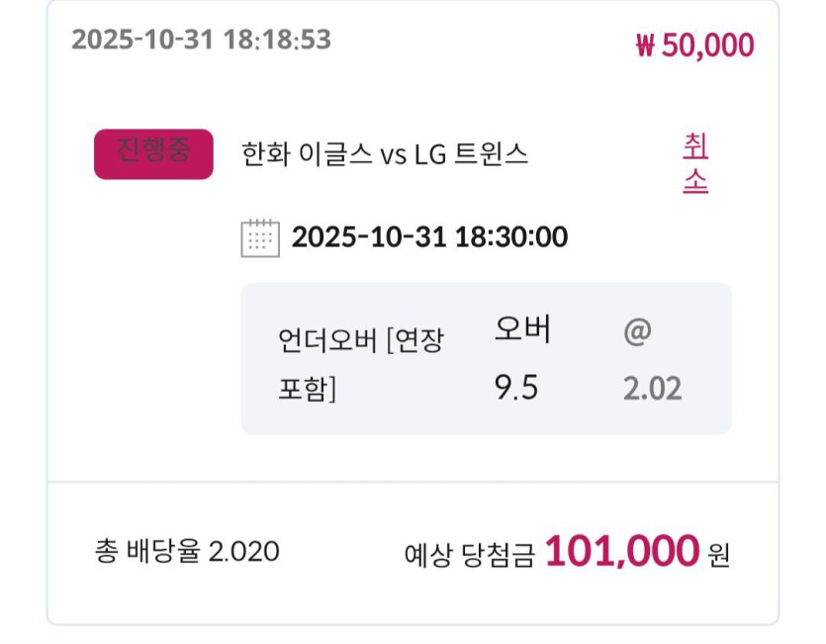Click the 언더오버 [연장 포함] market label
The height and width of the screenshot is (644, 826).
pyautogui.click(x=361, y=341)
